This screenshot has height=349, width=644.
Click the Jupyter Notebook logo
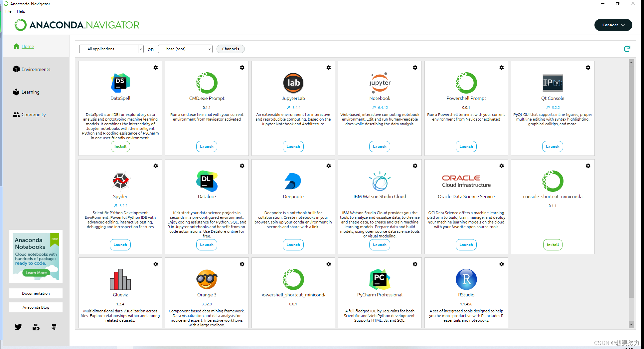point(380,83)
